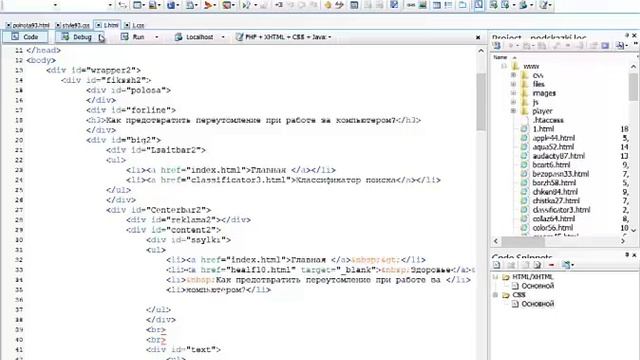Click the first icon in Project panel toolbar
Image resolution: width=640 pixels, height=360 pixels.
click(497, 46)
